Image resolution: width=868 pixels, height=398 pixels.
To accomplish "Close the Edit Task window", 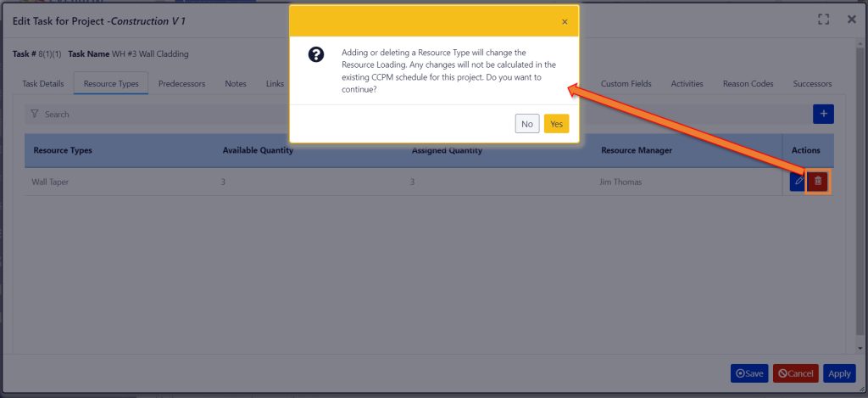I will click(852, 20).
